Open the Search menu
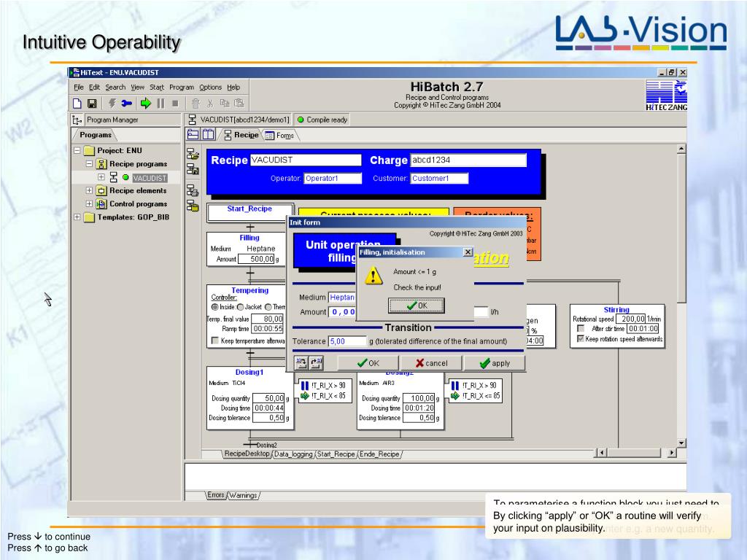The width and height of the screenshot is (747, 560). (115, 87)
